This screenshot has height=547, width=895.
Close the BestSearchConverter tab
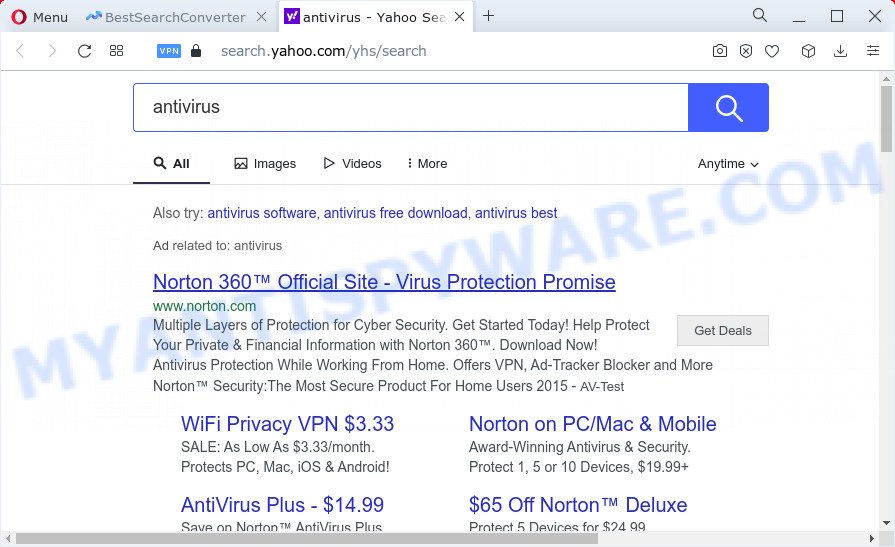[x=261, y=17]
